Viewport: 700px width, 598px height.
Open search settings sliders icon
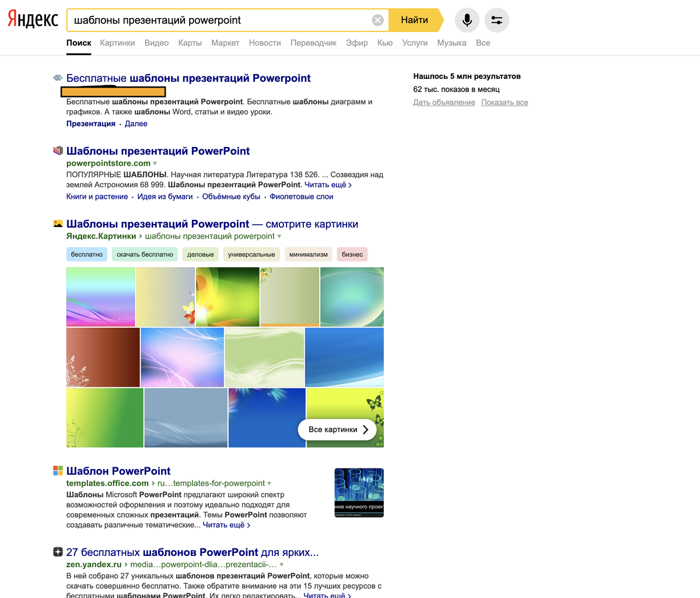coord(497,20)
